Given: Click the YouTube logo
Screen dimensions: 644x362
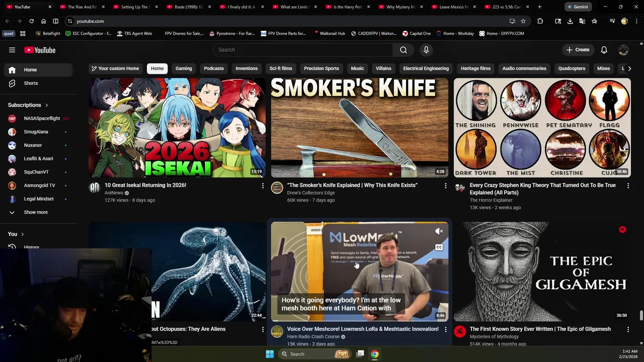Looking at the screenshot, I should pyautogui.click(x=40, y=50).
